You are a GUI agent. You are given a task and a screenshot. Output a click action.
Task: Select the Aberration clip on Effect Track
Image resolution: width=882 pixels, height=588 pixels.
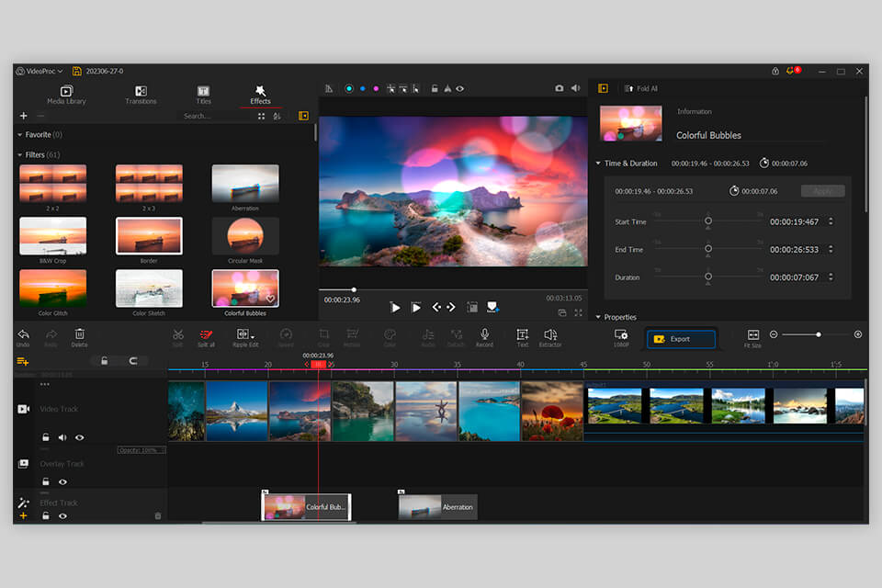point(437,507)
